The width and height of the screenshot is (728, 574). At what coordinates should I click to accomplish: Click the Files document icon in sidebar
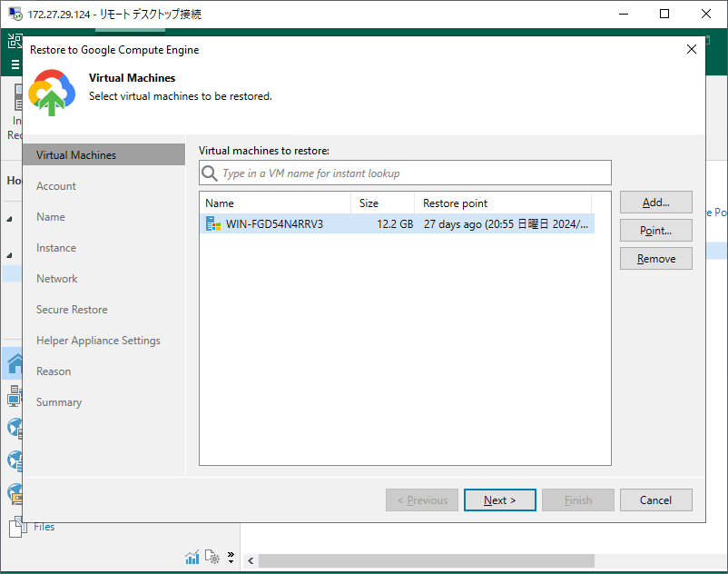click(15, 527)
